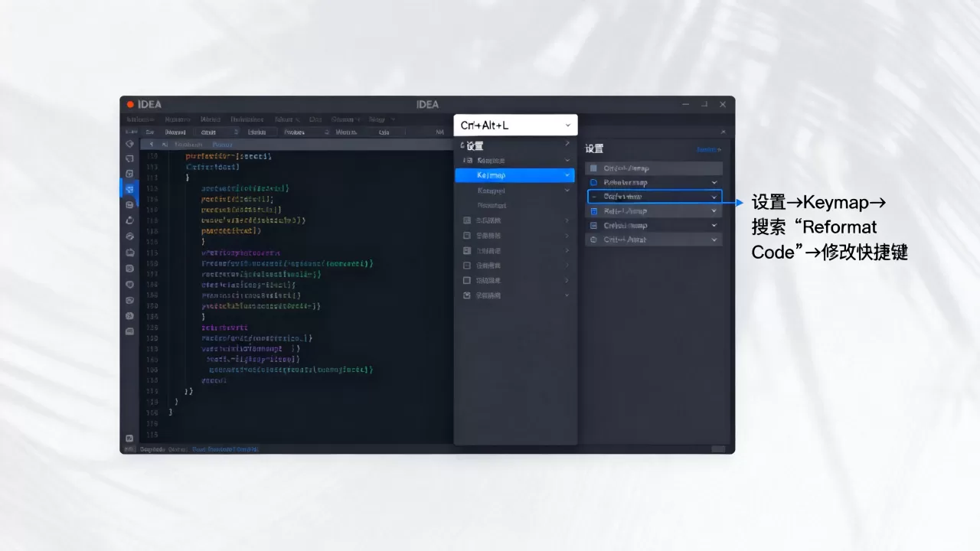Expand the chevron beside the left 设置 header
Viewport: 980px width, 551px height.
pyautogui.click(x=567, y=144)
